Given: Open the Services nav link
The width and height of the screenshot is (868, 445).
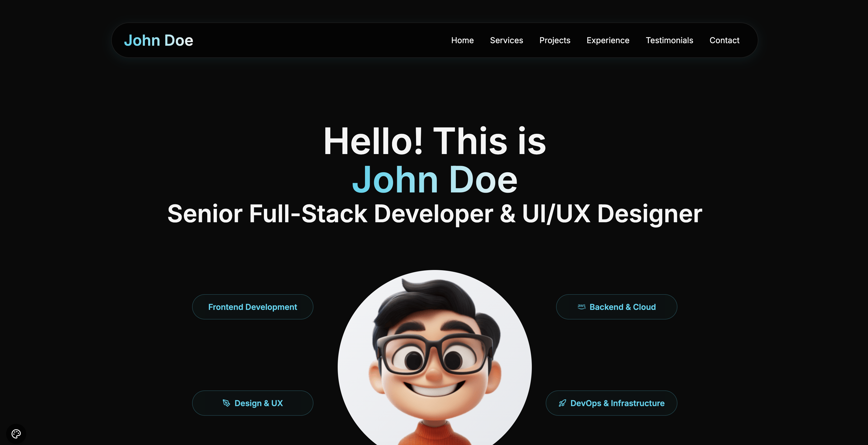Looking at the screenshot, I should tap(507, 40).
